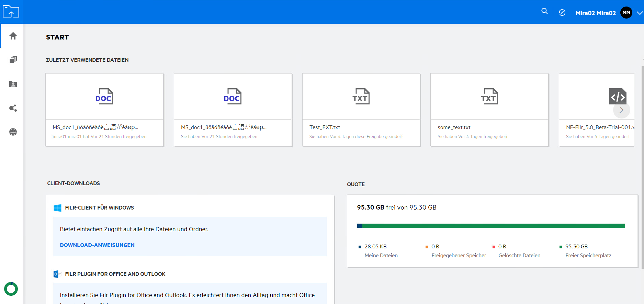The image size is (644, 304).
Task: Click the Filr-Client für Windows heading
Action: click(99, 207)
